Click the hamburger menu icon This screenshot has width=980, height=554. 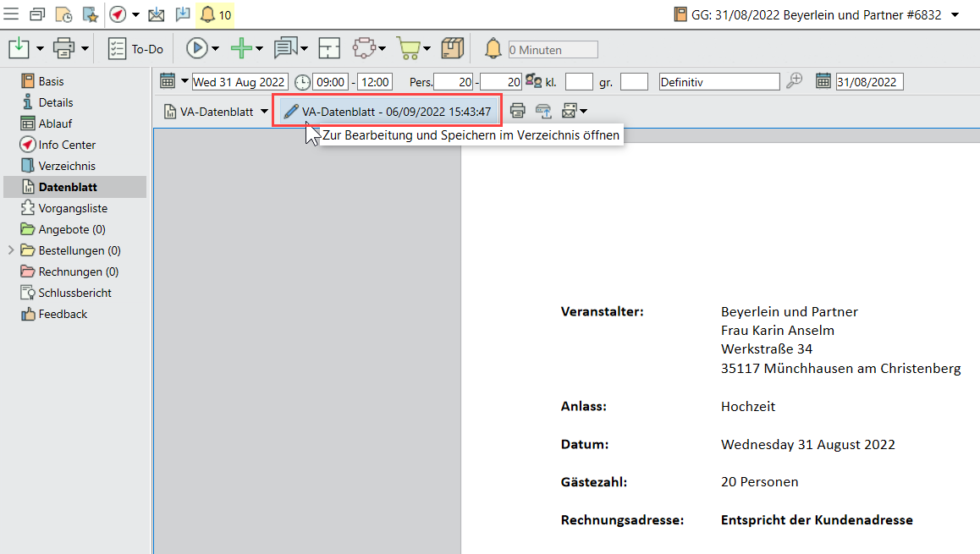click(x=12, y=14)
